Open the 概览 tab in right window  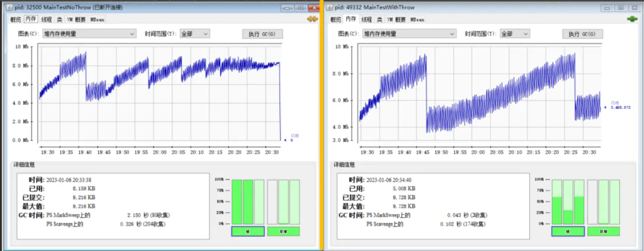pyautogui.click(x=335, y=19)
